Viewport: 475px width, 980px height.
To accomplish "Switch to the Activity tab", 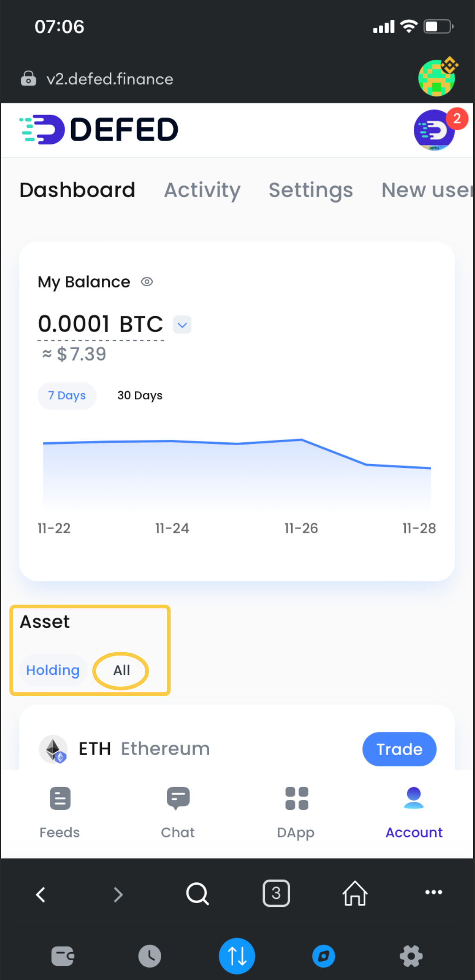I will (x=202, y=190).
